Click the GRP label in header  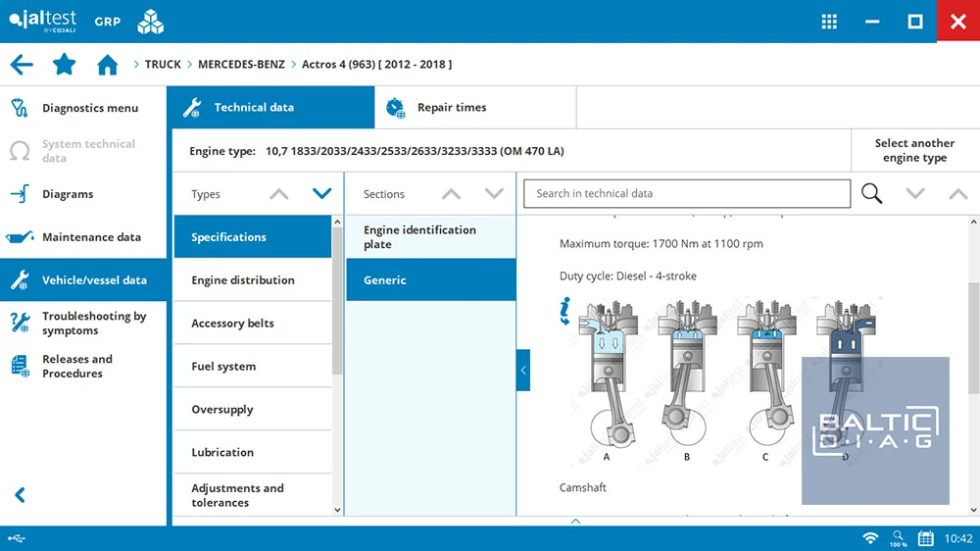click(x=108, y=22)
